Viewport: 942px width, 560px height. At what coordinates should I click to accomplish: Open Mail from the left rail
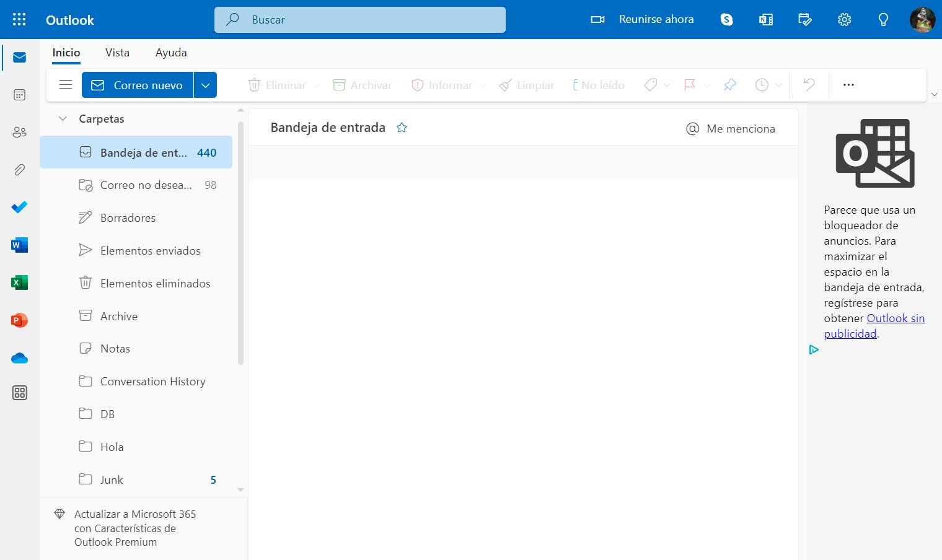(19, 58)
